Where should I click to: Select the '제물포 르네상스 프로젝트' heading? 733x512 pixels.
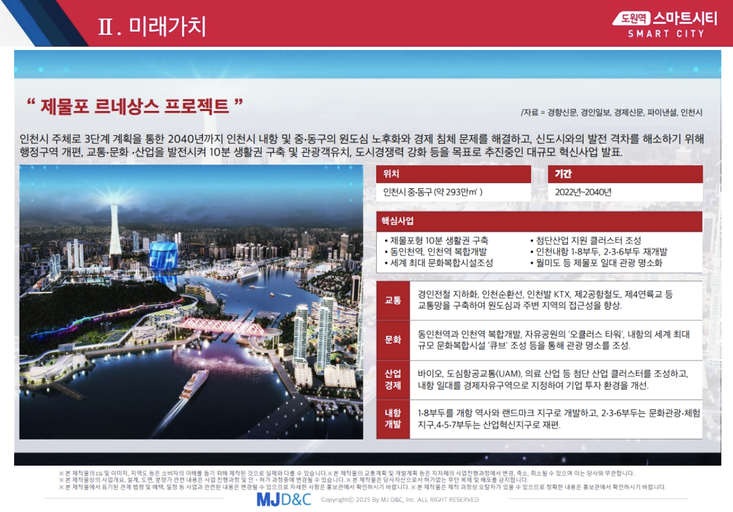[x=135, y=107]
